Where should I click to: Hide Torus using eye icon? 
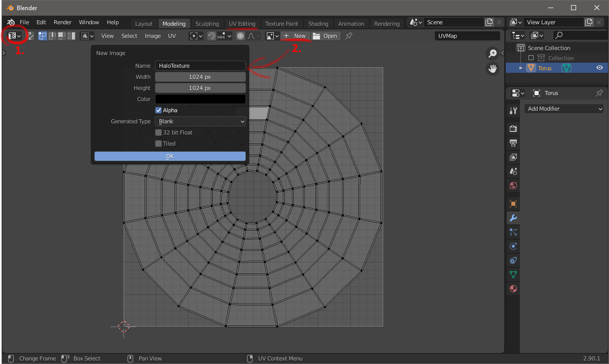[x=599, y=68]
